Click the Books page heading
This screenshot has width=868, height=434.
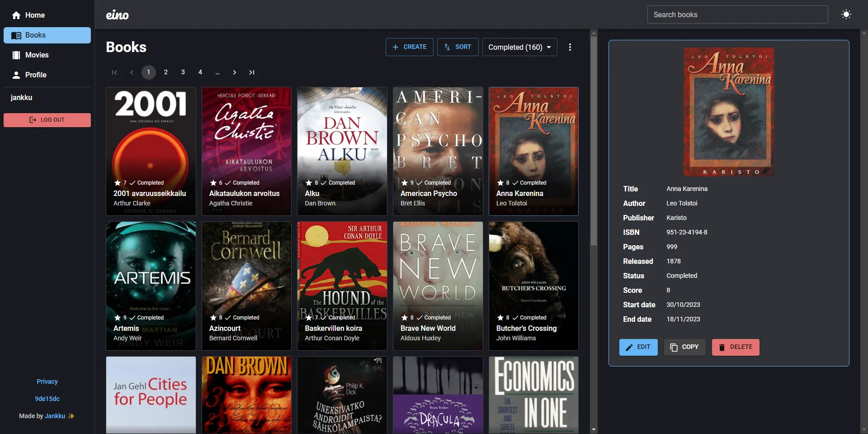click(x=126, y=47)
